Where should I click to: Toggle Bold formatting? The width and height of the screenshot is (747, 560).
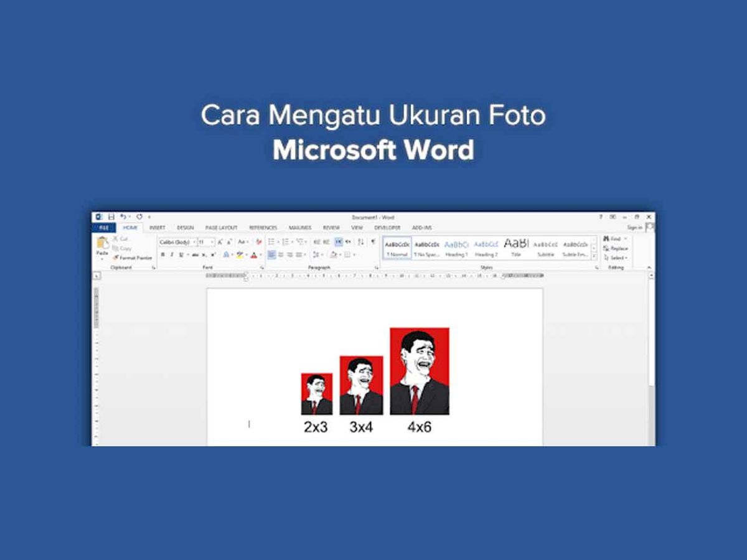pyautogui.click(x=163, y=254)
